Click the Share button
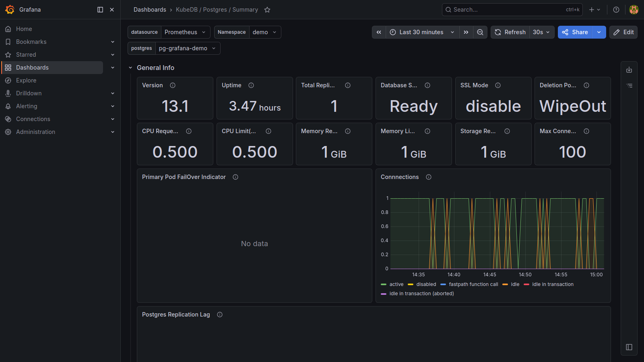 coord(575,32)
